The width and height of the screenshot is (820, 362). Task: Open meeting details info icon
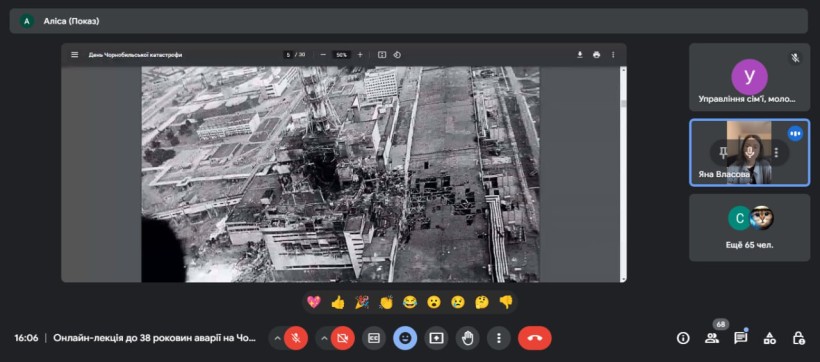click(683, 338)
